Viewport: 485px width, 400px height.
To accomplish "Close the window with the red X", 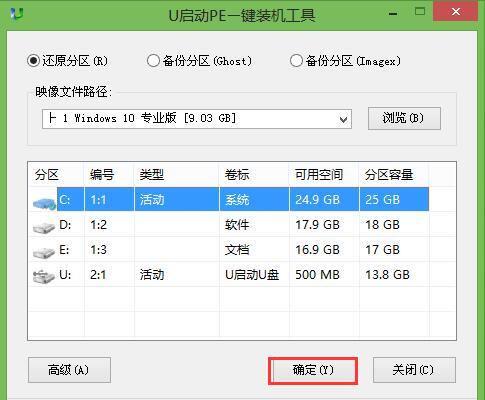I will click(455, 12).
